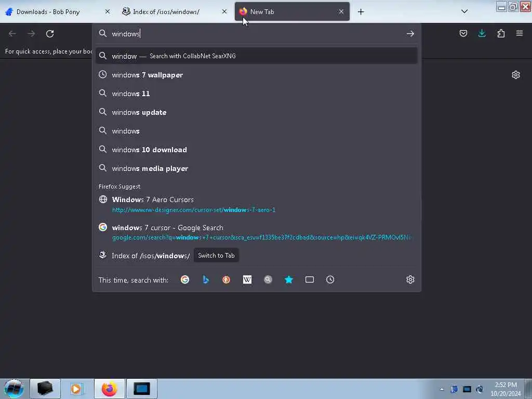Show hidden system tray icons arrow
Viewport: 532px width, 399px height.
point(442,389)
